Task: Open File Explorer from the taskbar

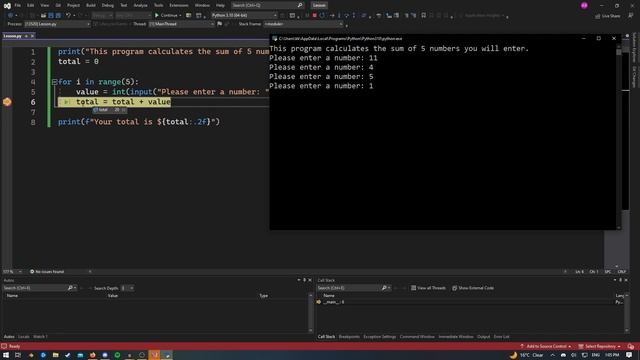Action: coord(56,355)
